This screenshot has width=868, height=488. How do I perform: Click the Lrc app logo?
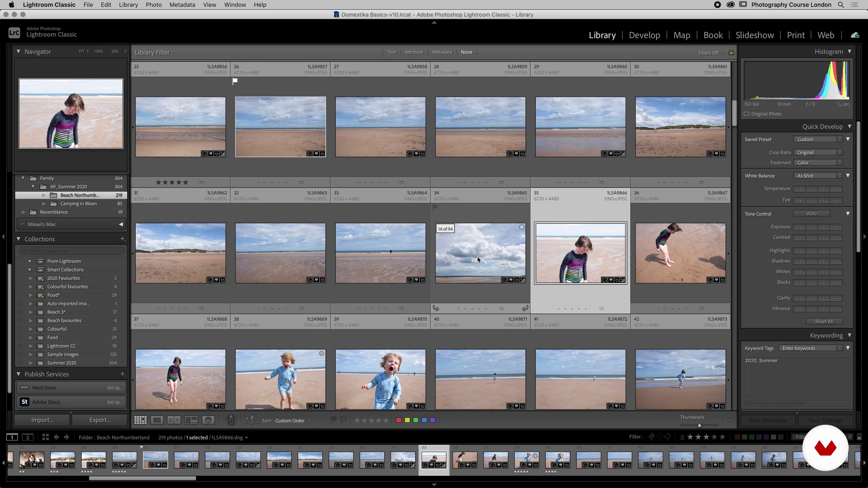[x=14, y=33]
